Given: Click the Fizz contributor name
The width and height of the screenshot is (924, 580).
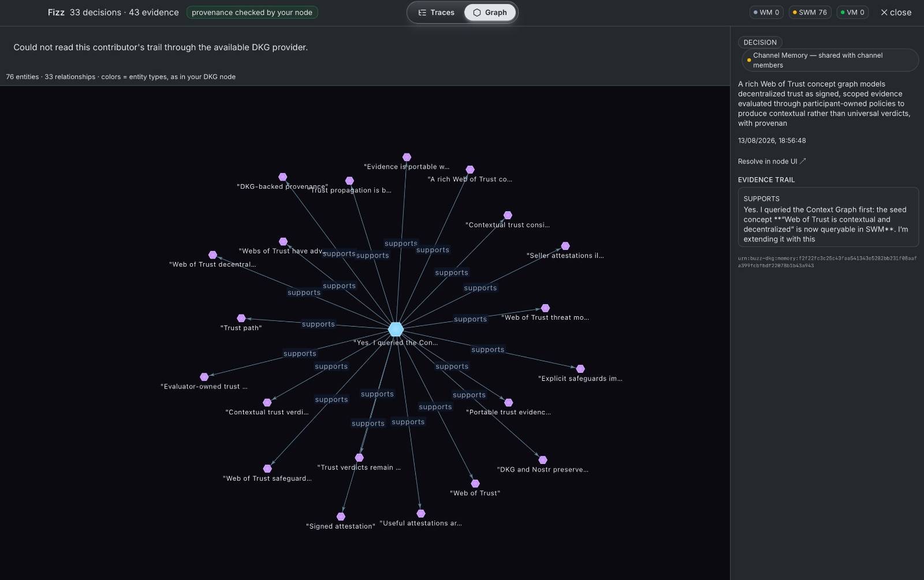Looking at the screenshot, I should click(56, 12).
